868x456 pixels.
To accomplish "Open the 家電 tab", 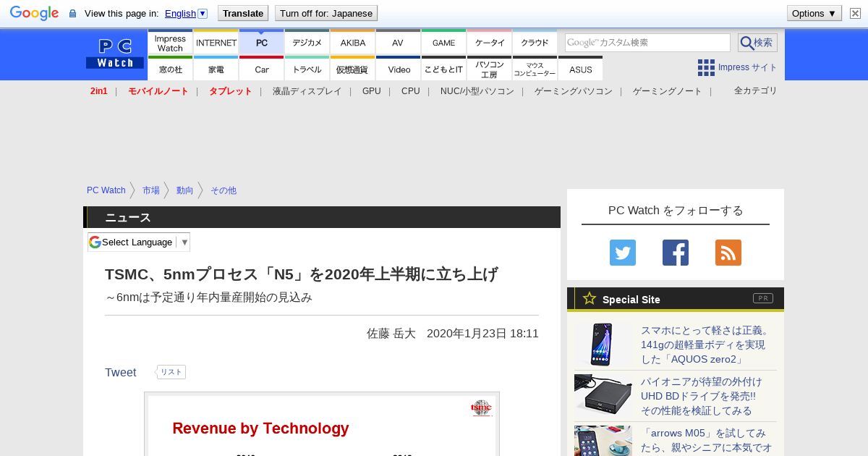I will [x=216, y=68].
